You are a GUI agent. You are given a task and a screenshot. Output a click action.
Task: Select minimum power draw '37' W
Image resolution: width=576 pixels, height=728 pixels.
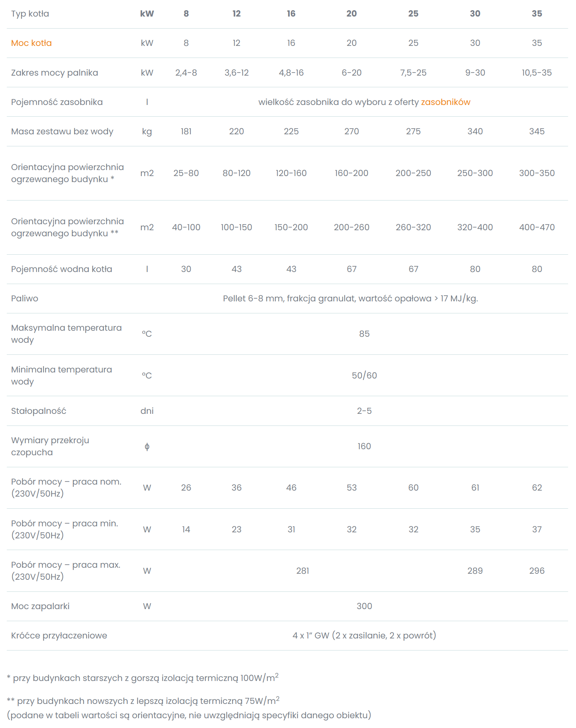click(536, 529)
